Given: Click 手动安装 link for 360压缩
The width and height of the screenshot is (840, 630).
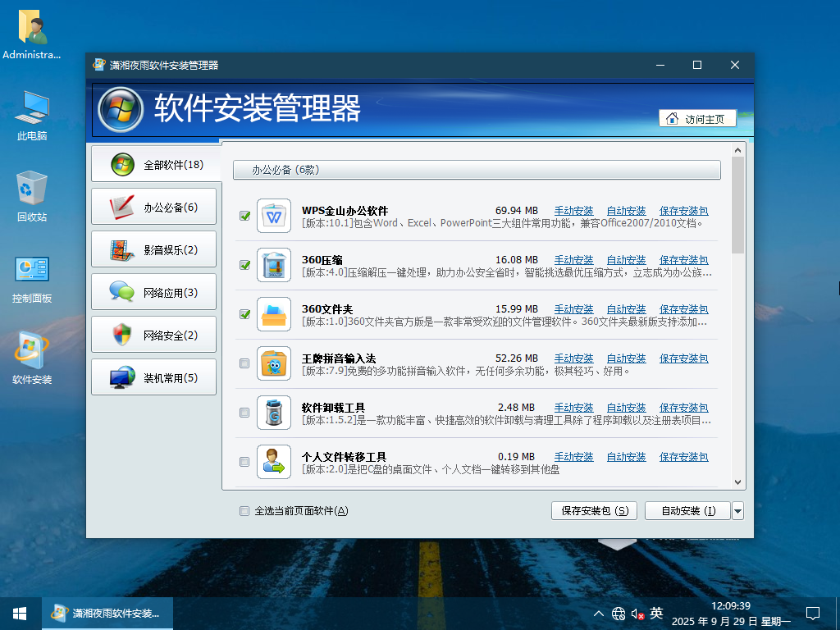Looking at the screenshot, I should pos(573,260).
